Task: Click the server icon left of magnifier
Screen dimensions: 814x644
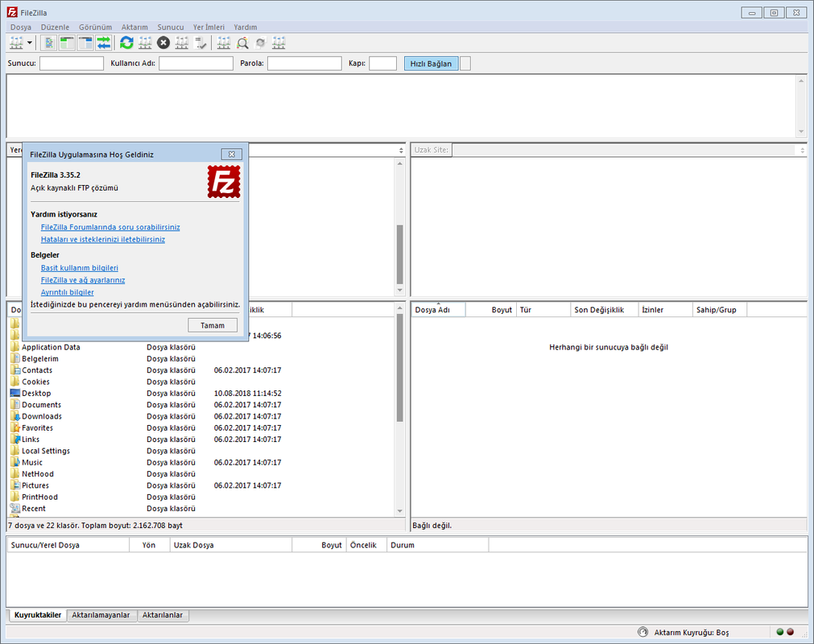Action: (224, 43)
